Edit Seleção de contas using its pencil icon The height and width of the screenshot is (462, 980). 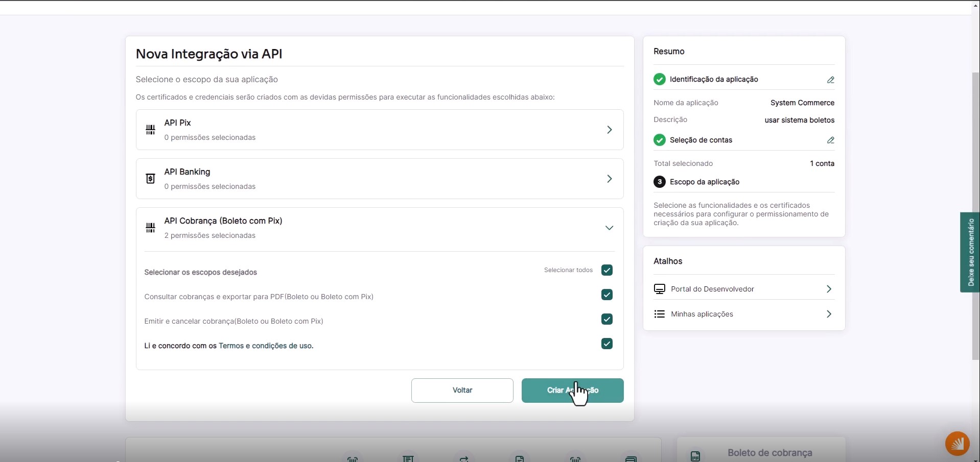[830, 140]
